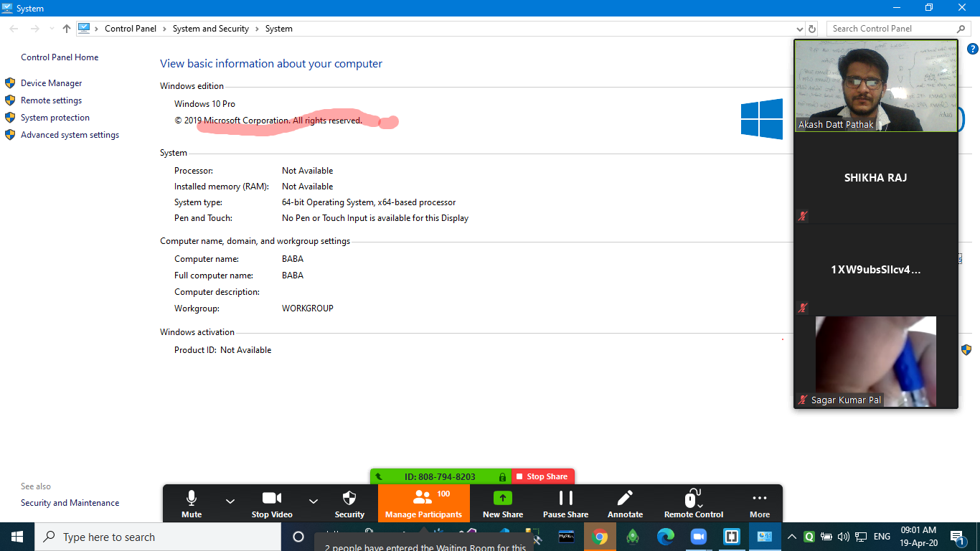
Task: Click the red Stop Share button
Action: tap(542, 476)
